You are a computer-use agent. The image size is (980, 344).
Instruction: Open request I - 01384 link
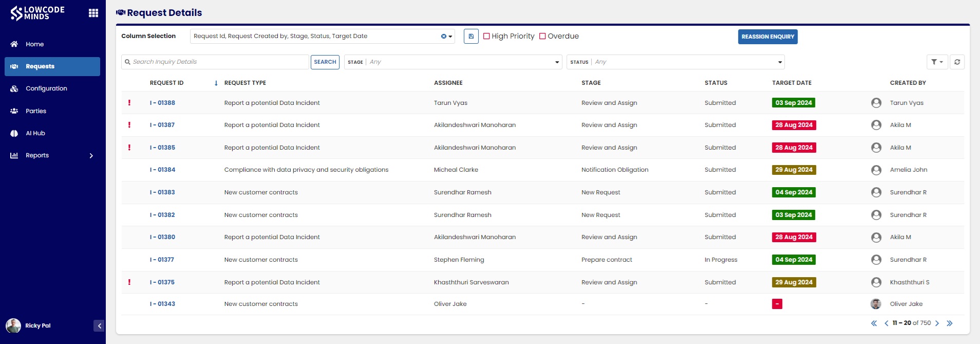(162, 170)
